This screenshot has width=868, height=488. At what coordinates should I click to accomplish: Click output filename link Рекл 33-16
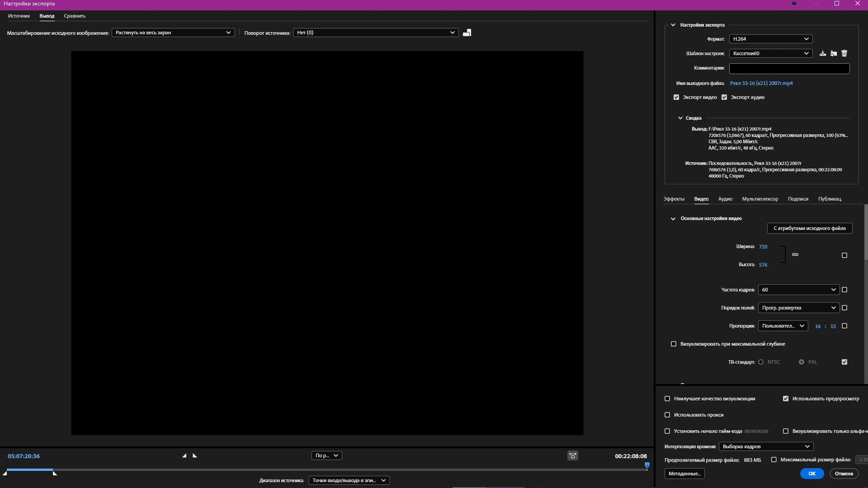tap(761, 83)
